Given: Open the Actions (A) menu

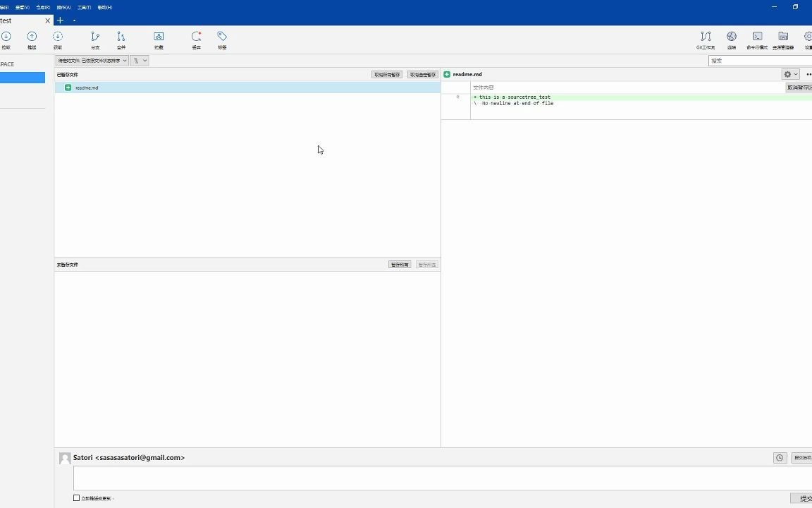Looking at the screenshot, I should click(x=63, y=7).
